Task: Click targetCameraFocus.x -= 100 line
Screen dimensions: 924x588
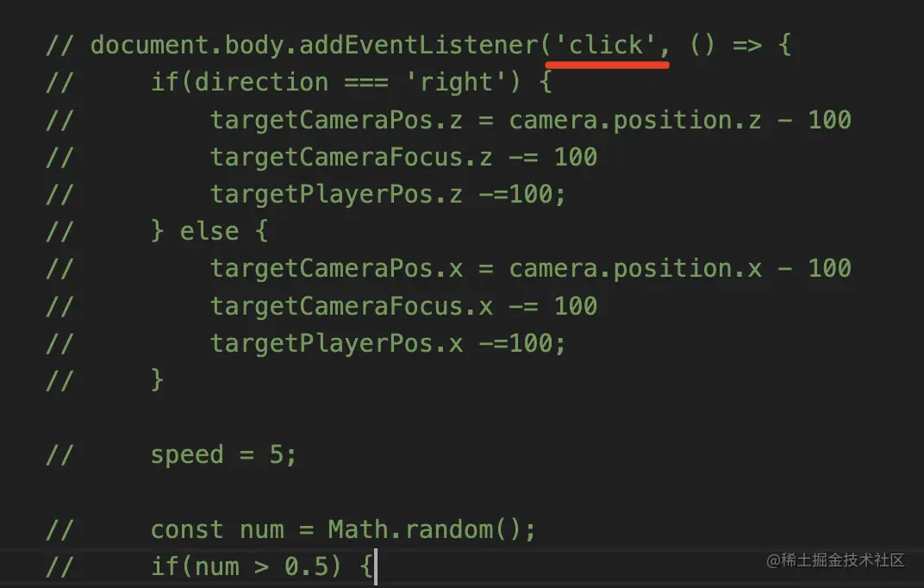Action: pyautogui.click(x=403, y=306)
